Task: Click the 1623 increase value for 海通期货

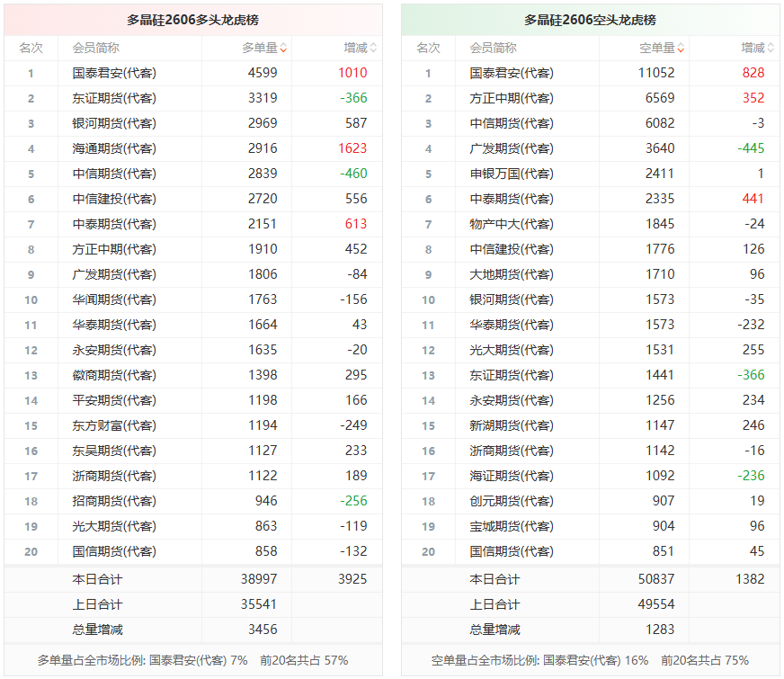Action: pos(352,148)
